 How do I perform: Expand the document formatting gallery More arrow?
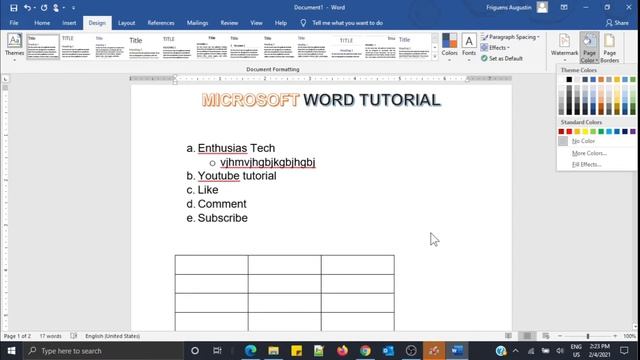pos(435,58)
